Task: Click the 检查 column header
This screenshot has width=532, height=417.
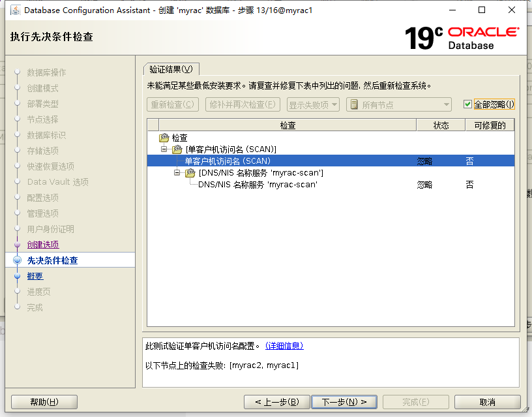Action: pyautogui.click(x=288, y=125)
